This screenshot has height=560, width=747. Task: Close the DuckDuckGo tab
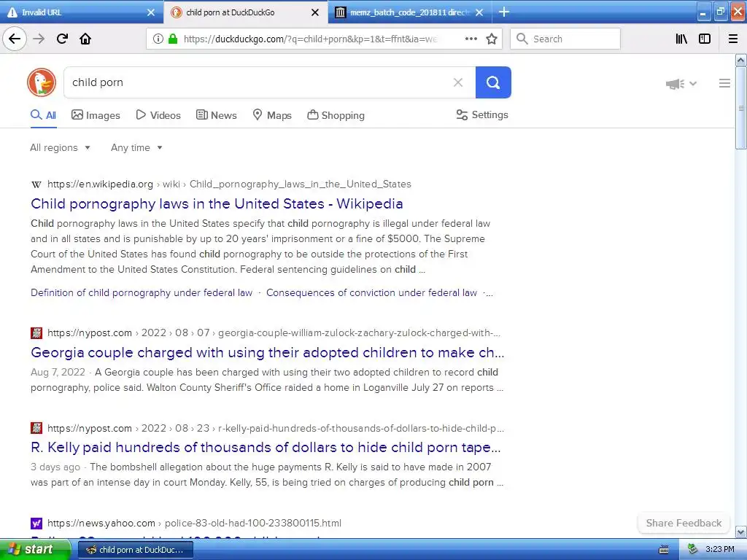pyautogui.click(x=315, y=12)
